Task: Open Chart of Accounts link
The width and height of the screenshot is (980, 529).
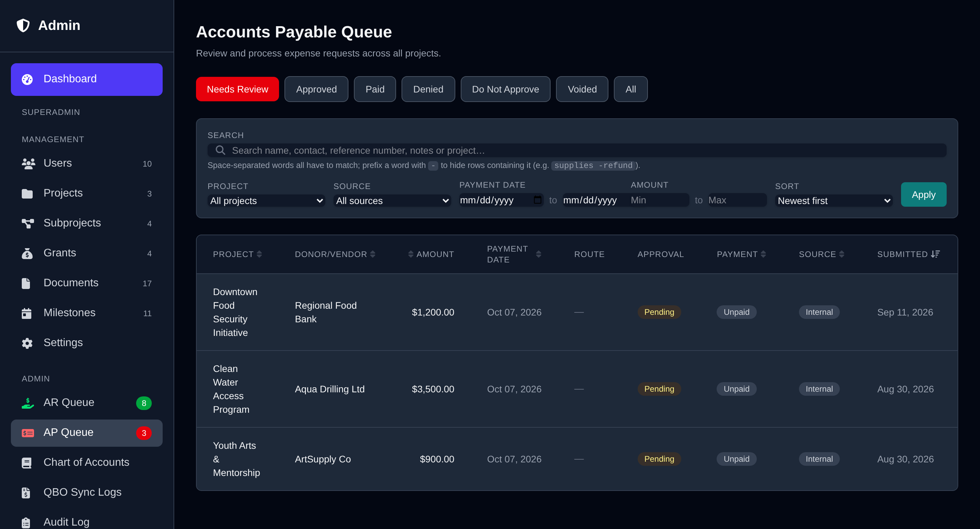Action: tap(87, 462)
